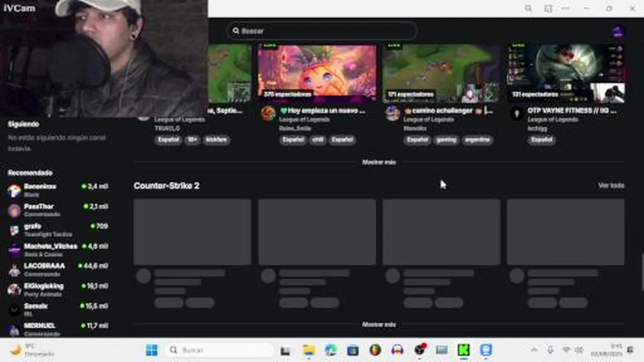Click the page vertical scrollbar thumb

click(x=642, y=273)
